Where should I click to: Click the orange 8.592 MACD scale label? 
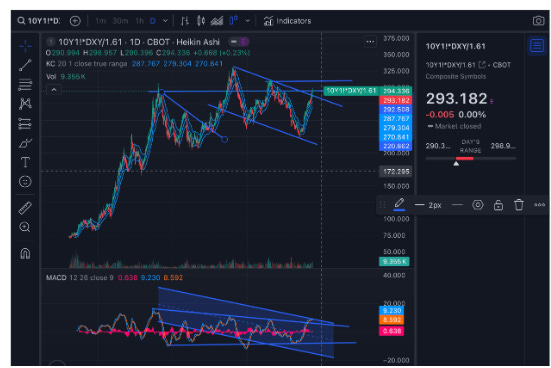pyautogui.click(x=391, y=320)
